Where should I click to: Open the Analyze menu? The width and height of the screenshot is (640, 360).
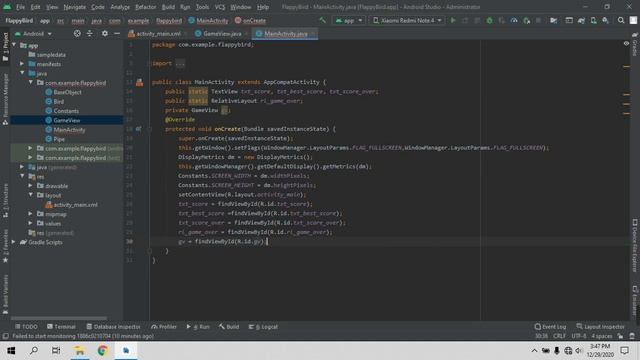[x=120, y=7]
